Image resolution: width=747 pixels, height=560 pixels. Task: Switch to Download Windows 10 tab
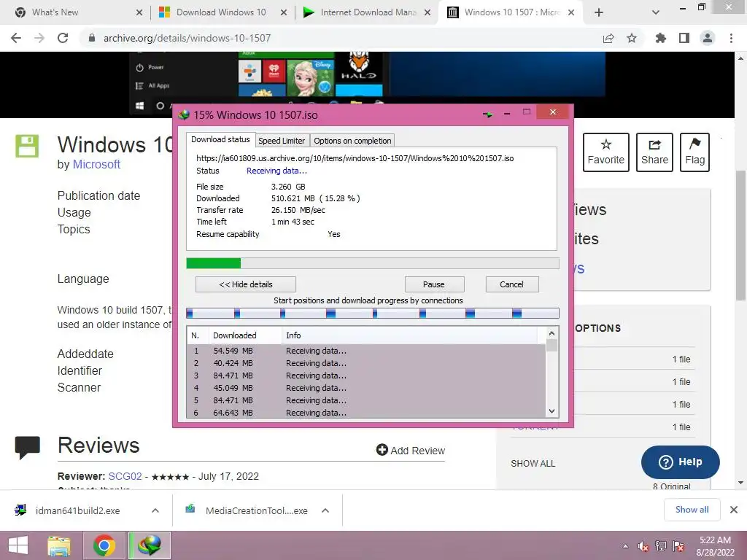coord(221,12)
